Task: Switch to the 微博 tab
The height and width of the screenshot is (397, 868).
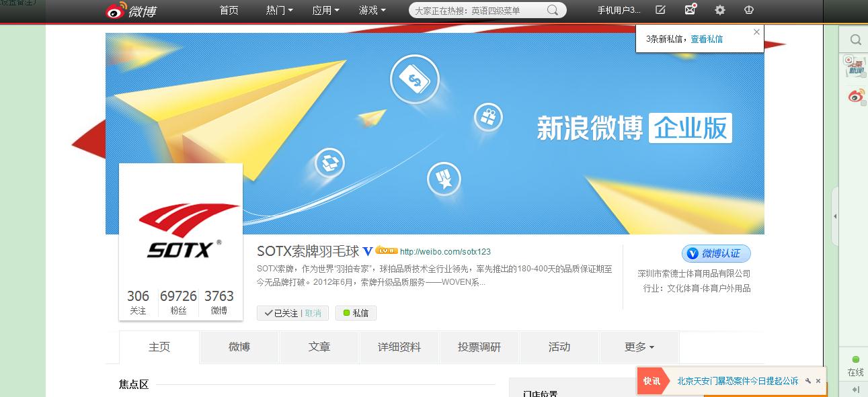Action: pos(239,347)
